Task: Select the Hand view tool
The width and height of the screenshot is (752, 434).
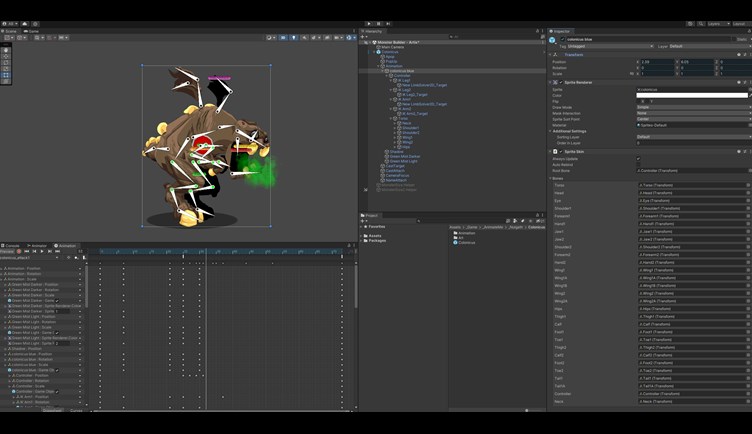Action: pyautogui.click(x=6, y=50)
